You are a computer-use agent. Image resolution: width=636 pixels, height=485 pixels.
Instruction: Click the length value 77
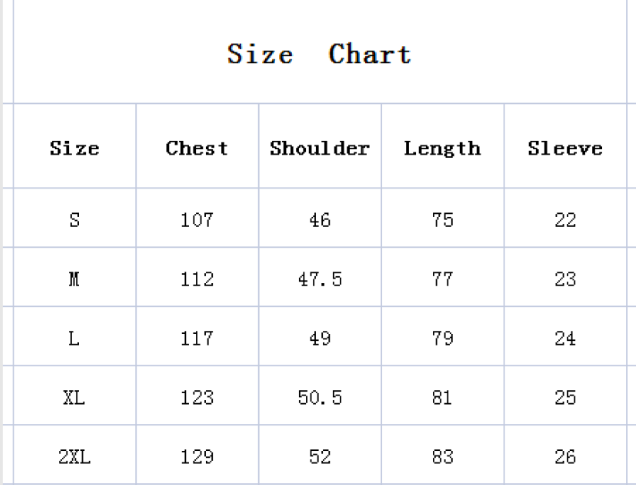[443, 277]
